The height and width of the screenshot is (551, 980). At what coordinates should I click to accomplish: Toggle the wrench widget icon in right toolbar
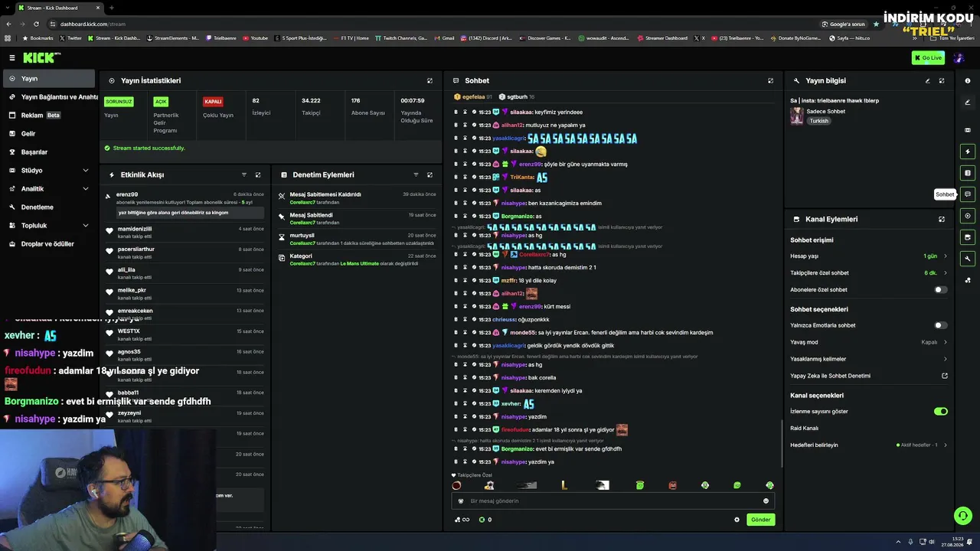(968, 259)
